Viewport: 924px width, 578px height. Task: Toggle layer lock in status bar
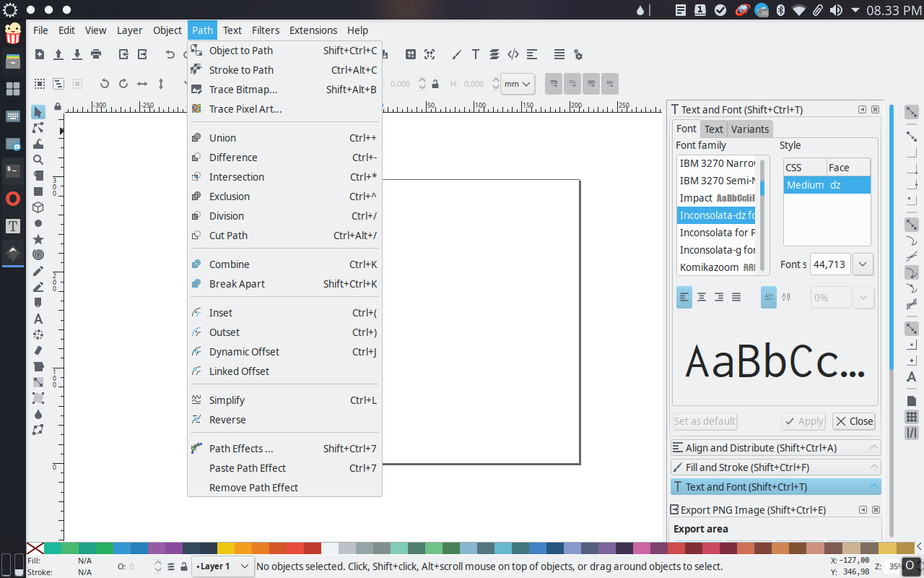(184, 566)
